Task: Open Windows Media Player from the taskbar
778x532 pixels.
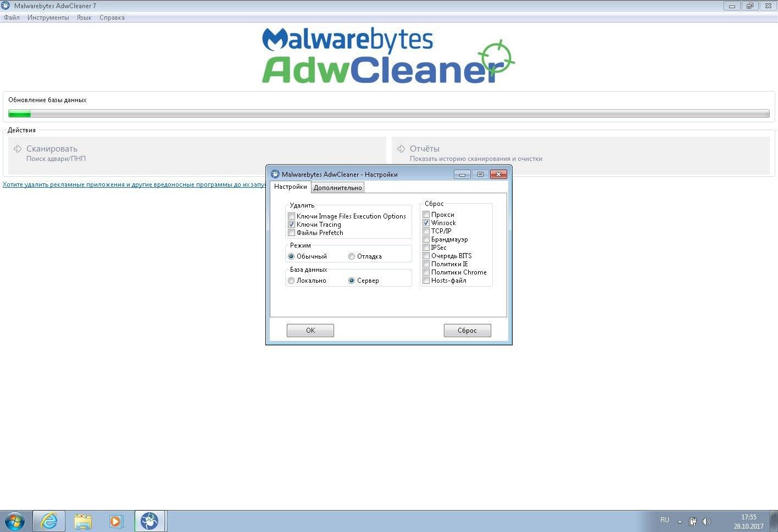Action: [x=116, y=520]
